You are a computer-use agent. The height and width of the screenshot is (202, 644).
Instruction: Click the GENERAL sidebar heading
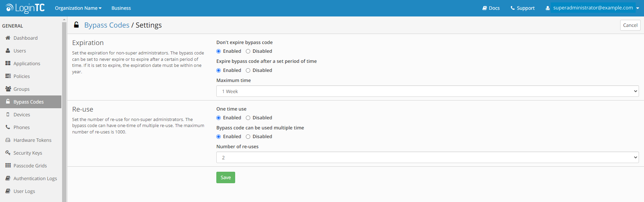pyautogui.click(x=12, y=26)
